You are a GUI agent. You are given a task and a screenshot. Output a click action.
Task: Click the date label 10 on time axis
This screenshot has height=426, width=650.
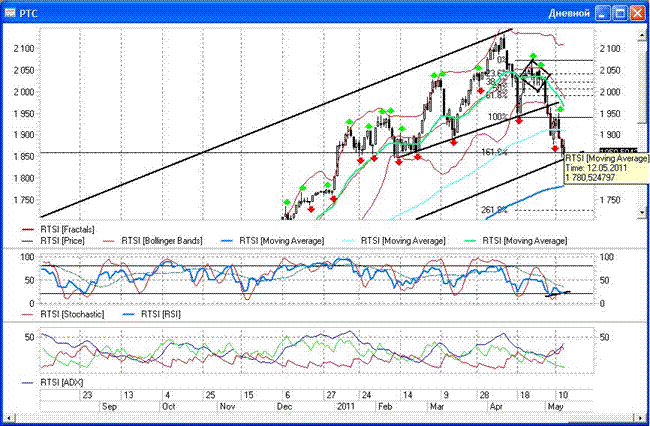[562, 395]
